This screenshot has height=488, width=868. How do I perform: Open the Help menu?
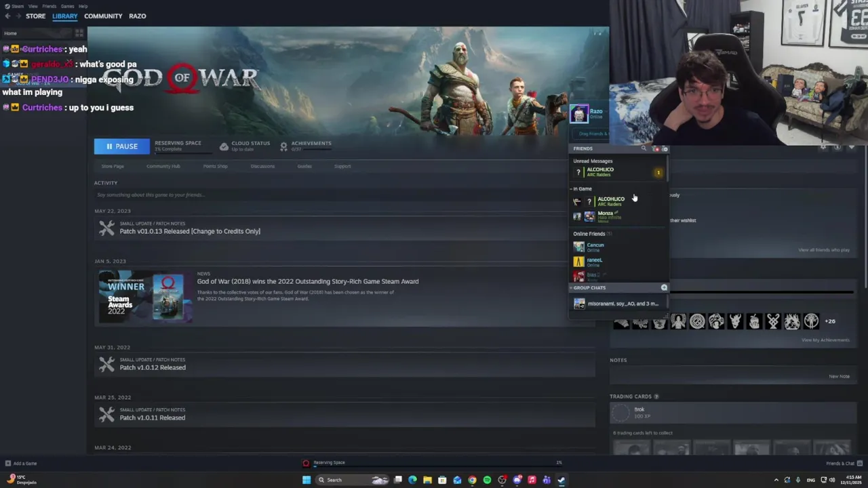pos(83,6)
